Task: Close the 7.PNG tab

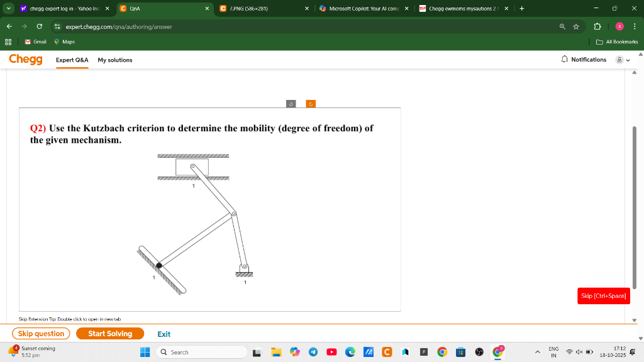Action: pyautogui.click(x=306, y=9)
